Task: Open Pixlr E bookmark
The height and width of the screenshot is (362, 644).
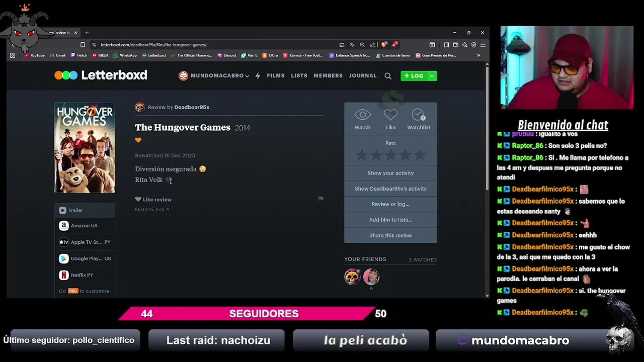Action: click(250, 55)
